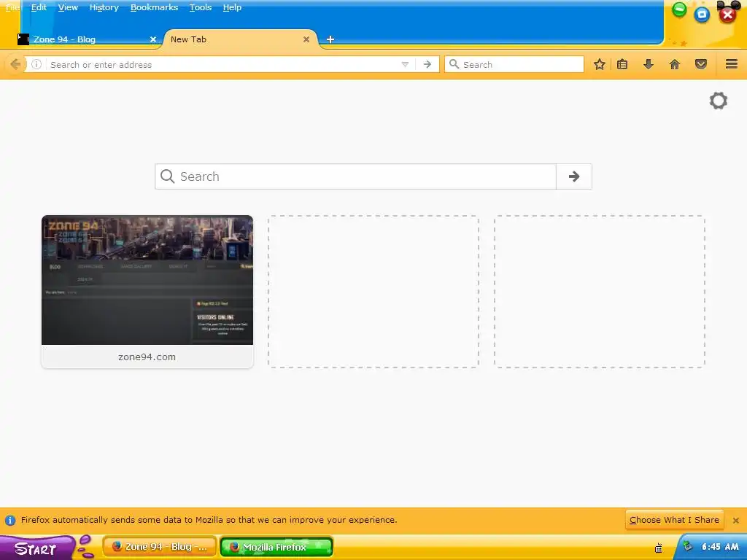This screenshot has width=747, height=560.
Task: Click the toolbar Search field
Action: tap(514, 64)
